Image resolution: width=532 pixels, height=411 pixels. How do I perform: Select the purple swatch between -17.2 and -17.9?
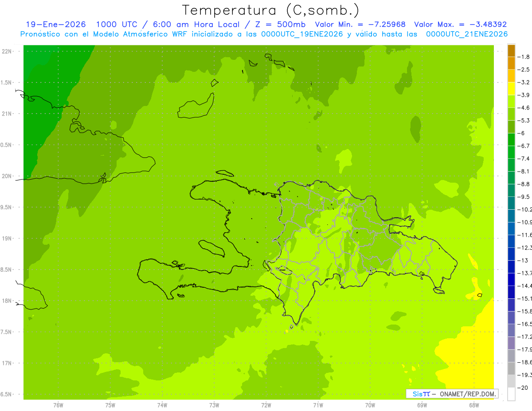tap(511, 343)
